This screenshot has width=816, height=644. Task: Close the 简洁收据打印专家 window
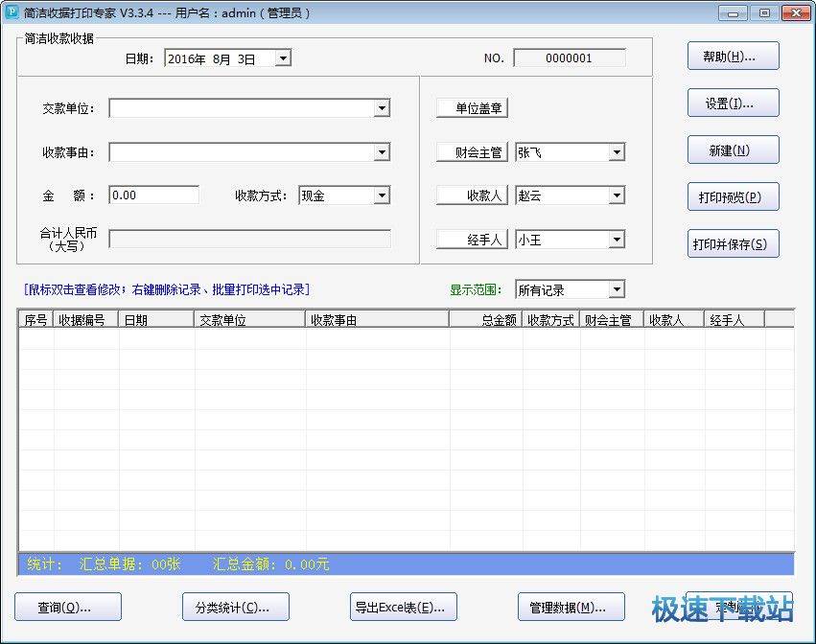coord(796,13)
